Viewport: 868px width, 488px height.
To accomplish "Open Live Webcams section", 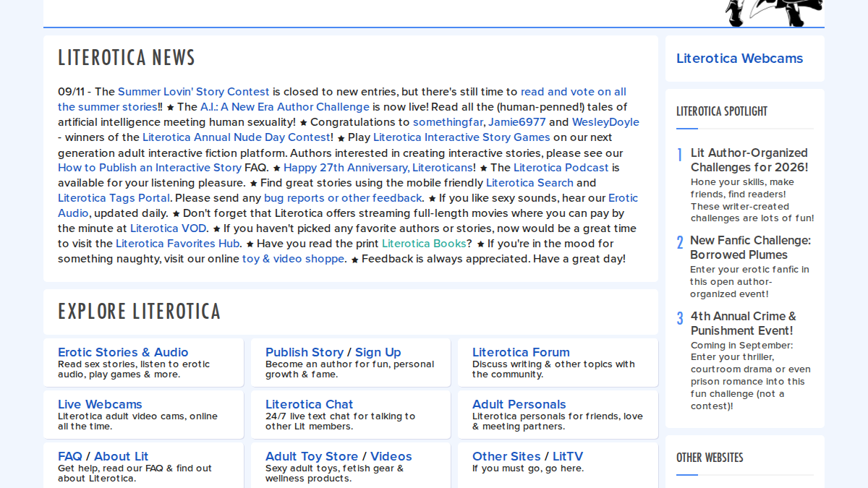I will (x=100, y=404).
